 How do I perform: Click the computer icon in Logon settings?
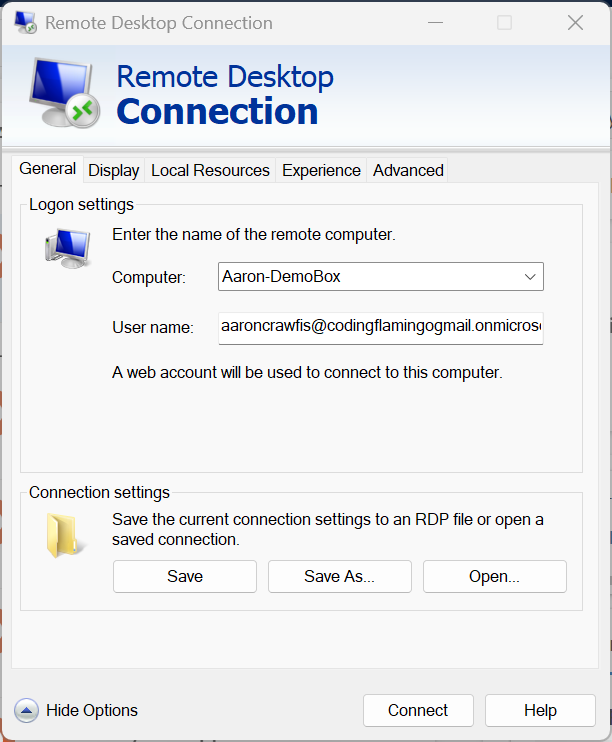coord(68,248)
